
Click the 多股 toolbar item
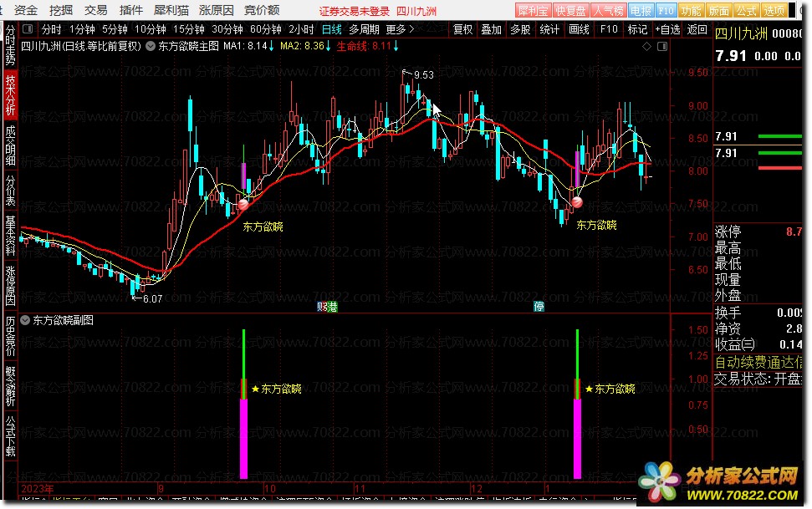520,29
